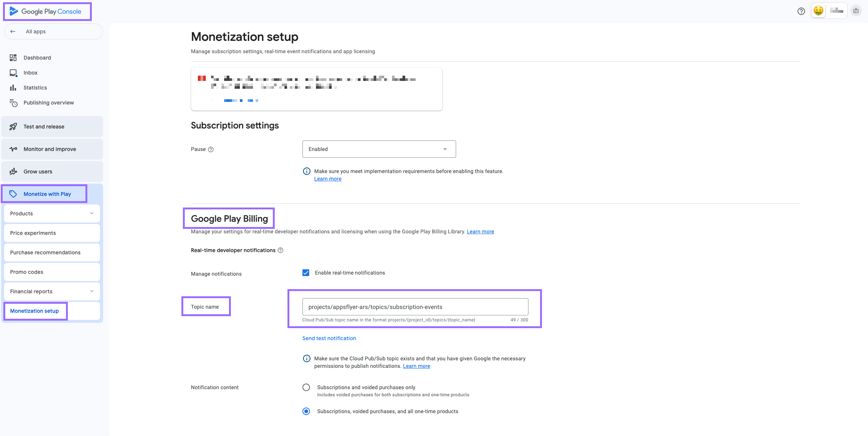
Task: Click the Topic name input field
Action: click(x=415, y=307)
